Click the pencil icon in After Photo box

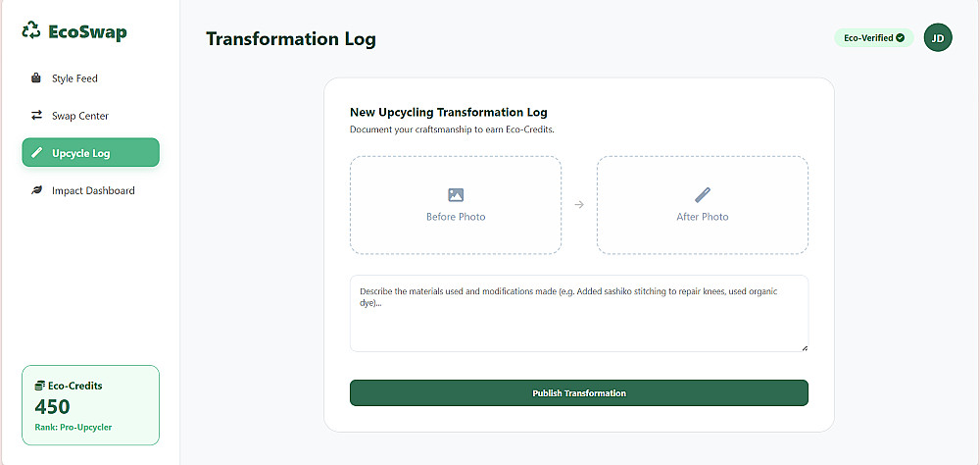pyautogui.click(x=703, y=195)
